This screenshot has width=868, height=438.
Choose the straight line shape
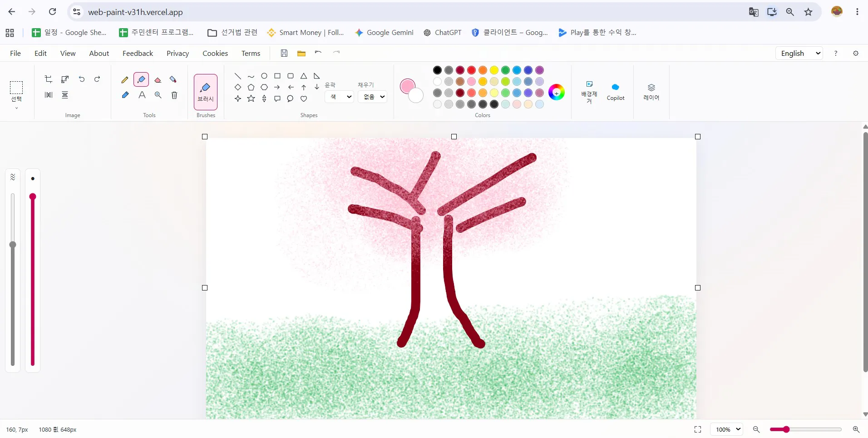(x=237, y=76)
